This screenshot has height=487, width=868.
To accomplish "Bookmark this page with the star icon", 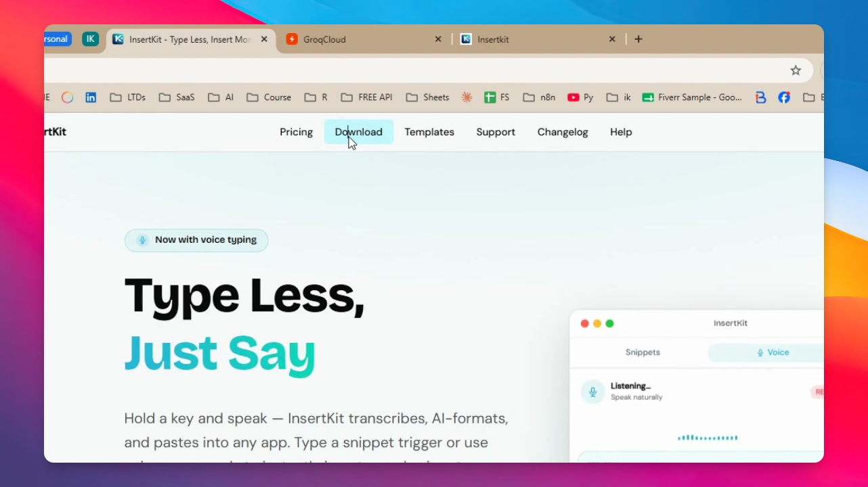I will 796,70.
